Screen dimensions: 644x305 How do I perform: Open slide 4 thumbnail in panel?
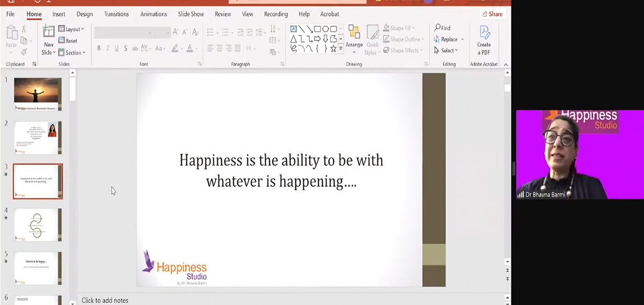(38, 225)
